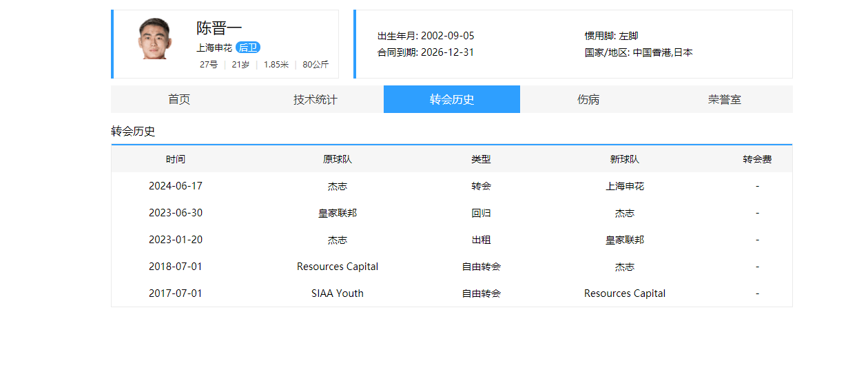Open the 首页 tab
This screenshot has width=868, height=372.
coord(179,99)
